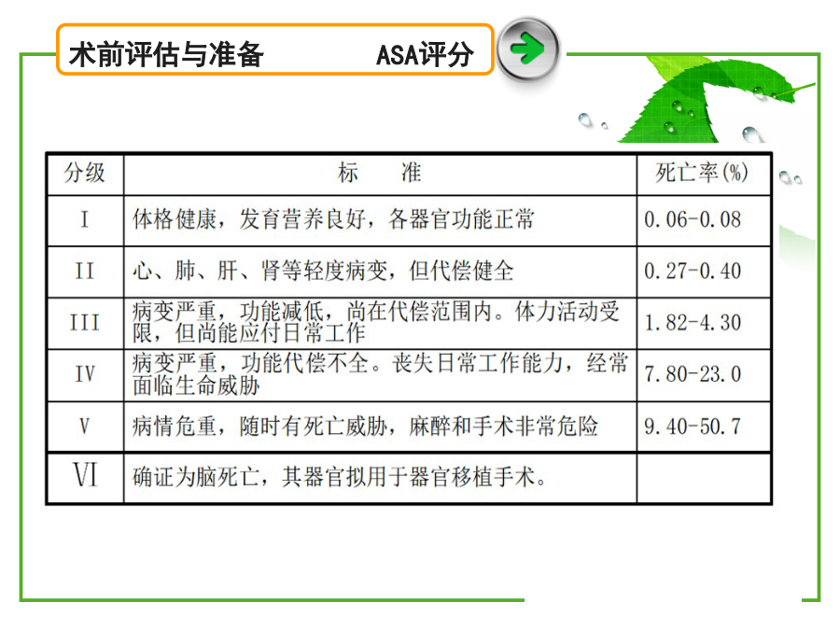The image size is (840, 630).
Task: Click the 病变严重，功能代偿不全 criteria cell
Action: pos(380,375)
